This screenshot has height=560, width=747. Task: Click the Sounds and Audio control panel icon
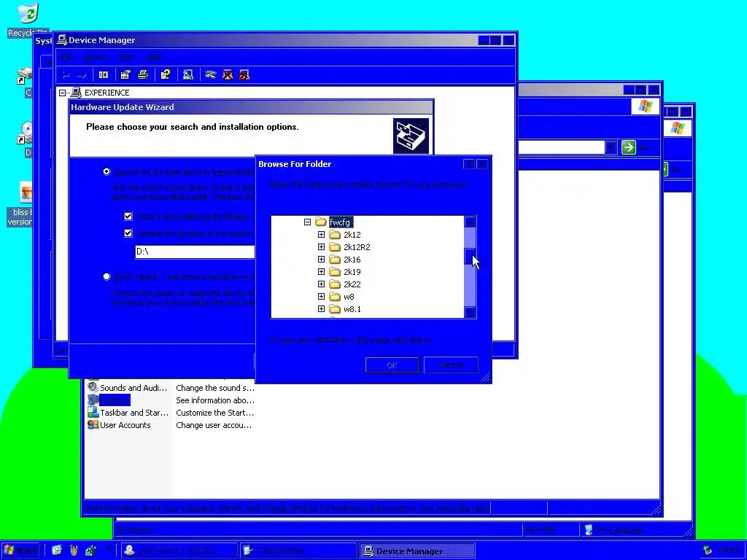point(93,387)
